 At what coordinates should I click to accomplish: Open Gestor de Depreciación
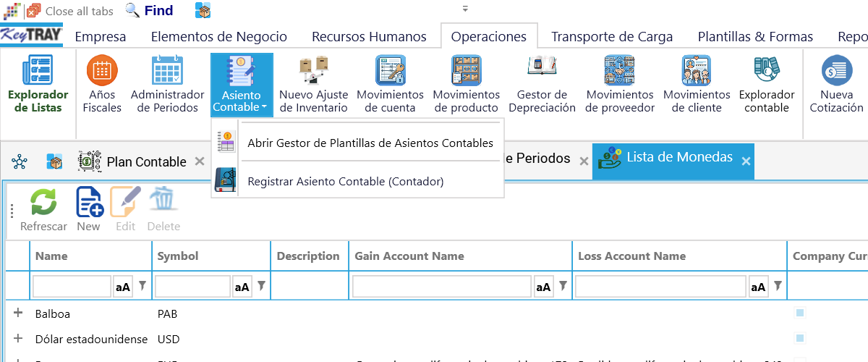click(542, 85)
